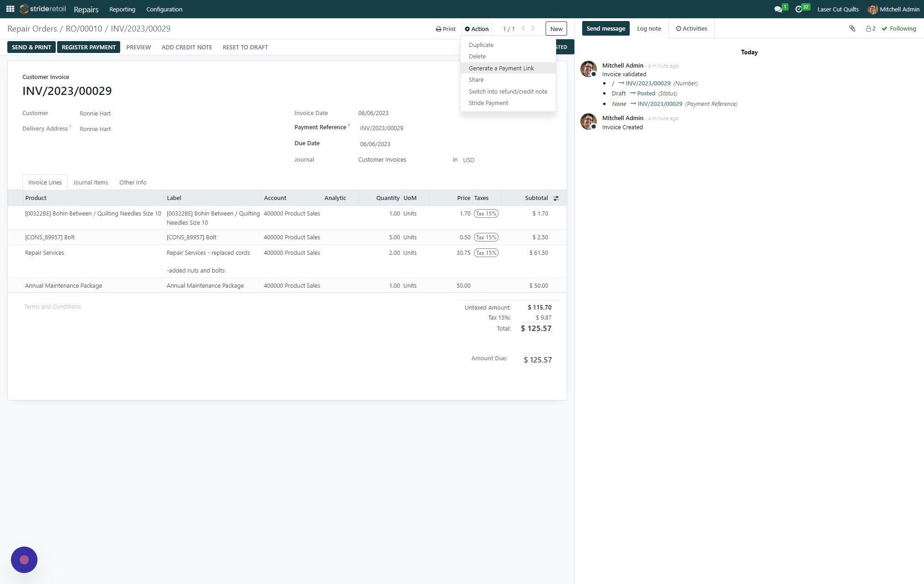The width and height of the screenshot is (924, 584).
Task: Click the Customer Invoices journal value
Action: click(382, 159)
